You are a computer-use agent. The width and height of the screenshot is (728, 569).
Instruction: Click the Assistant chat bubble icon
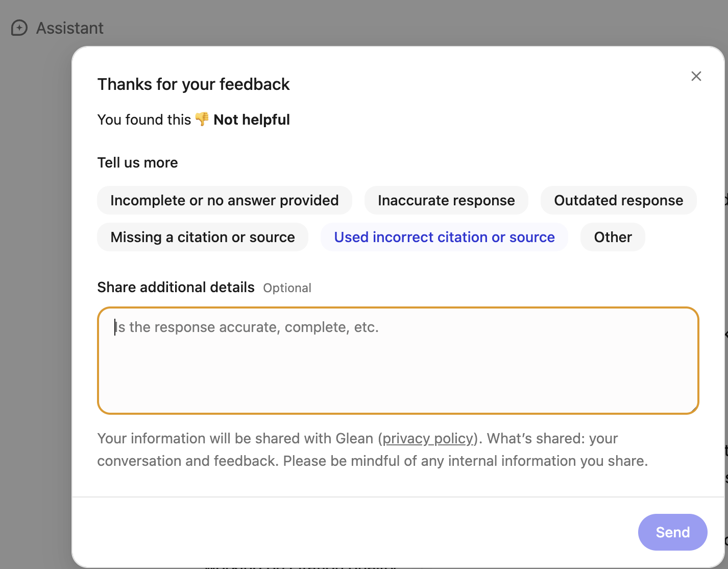point(19,28)
